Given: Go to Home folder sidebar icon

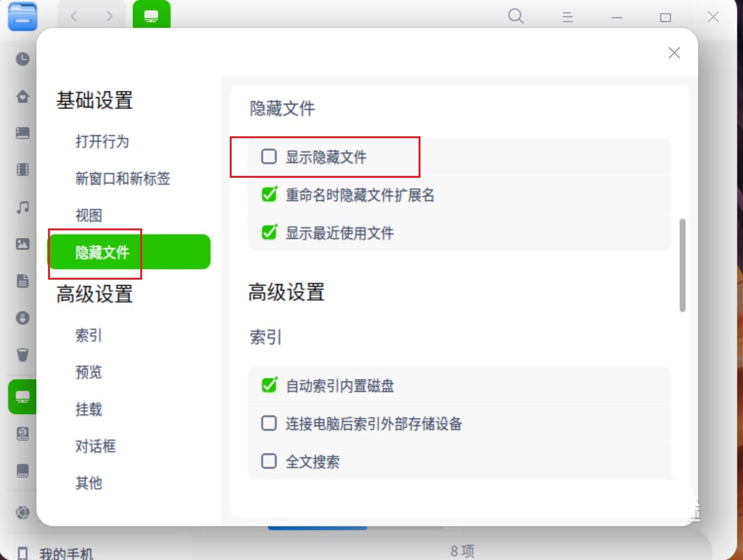Looking at the screenshot, I should pyautogui.click(x=22, y=96).
